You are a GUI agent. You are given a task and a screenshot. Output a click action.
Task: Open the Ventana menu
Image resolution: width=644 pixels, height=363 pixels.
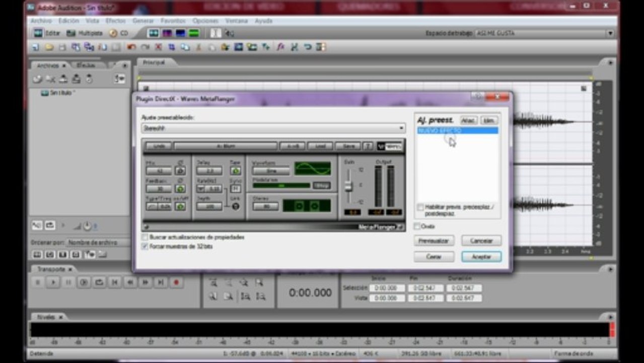pos(236,21)
